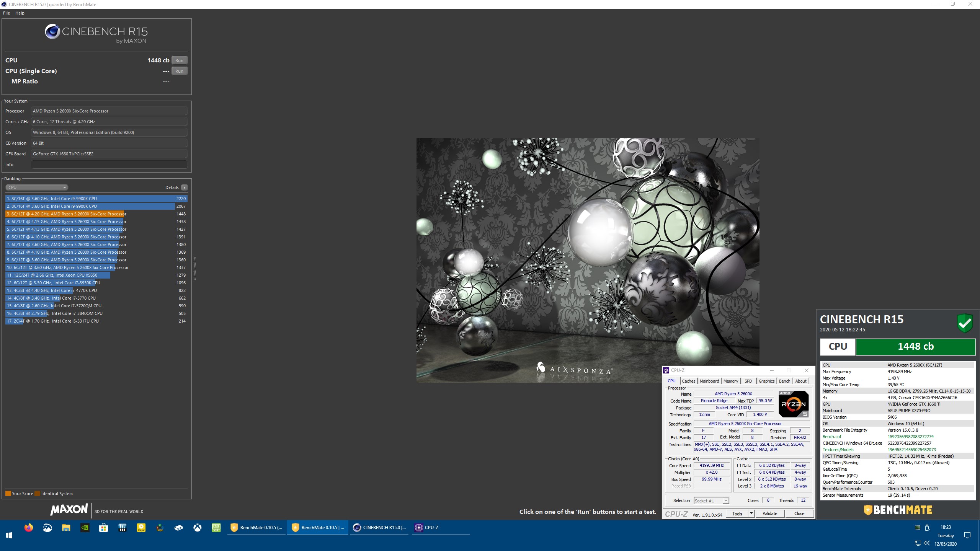
Task: Switch to CPU-Z taskbar window
Action: point(440,528)
